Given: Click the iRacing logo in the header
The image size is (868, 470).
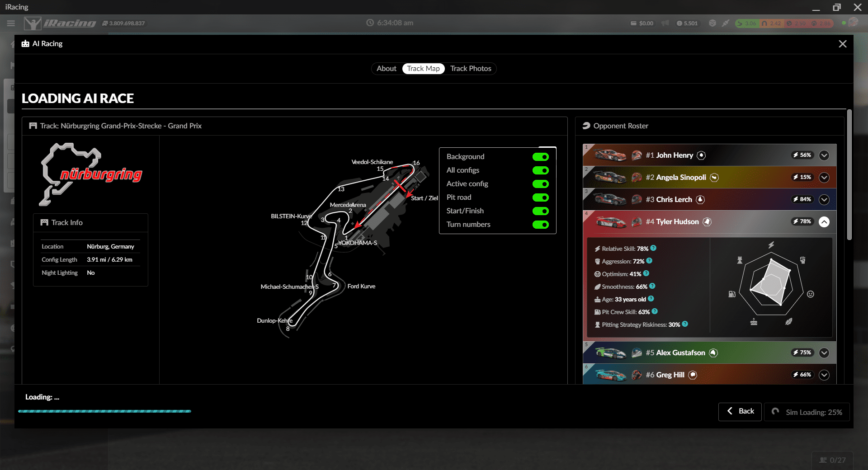Looking at the screenshot, I should 60,23.
